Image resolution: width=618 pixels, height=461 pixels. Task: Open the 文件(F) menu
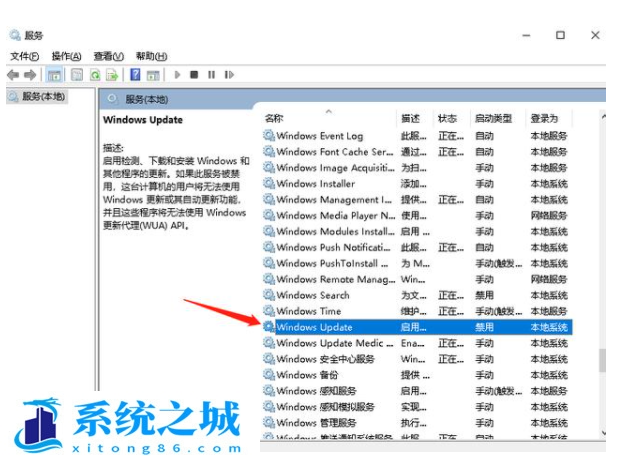click(24, 56)
